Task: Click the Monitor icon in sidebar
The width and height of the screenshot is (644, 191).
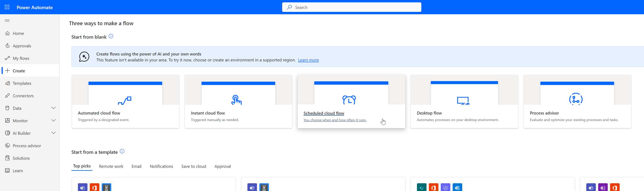Action: (7, 121)
